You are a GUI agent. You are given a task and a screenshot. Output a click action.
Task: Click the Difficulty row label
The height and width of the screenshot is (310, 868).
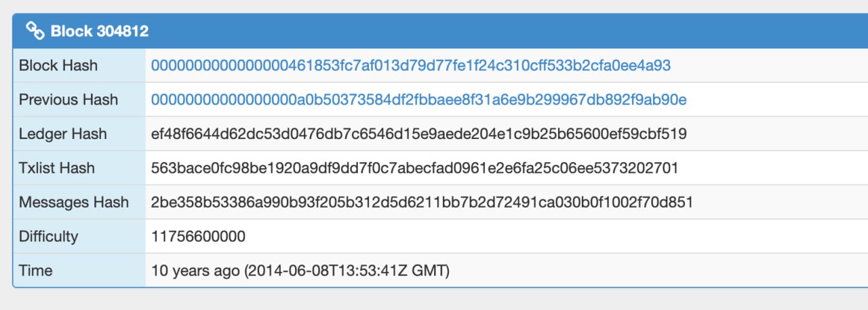pos(49,236)
